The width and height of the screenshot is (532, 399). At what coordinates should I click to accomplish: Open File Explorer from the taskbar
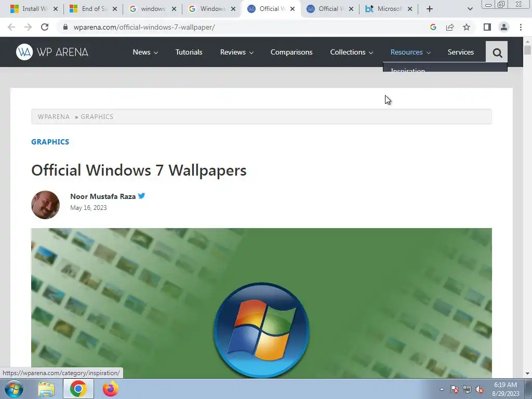coord(46,389)
